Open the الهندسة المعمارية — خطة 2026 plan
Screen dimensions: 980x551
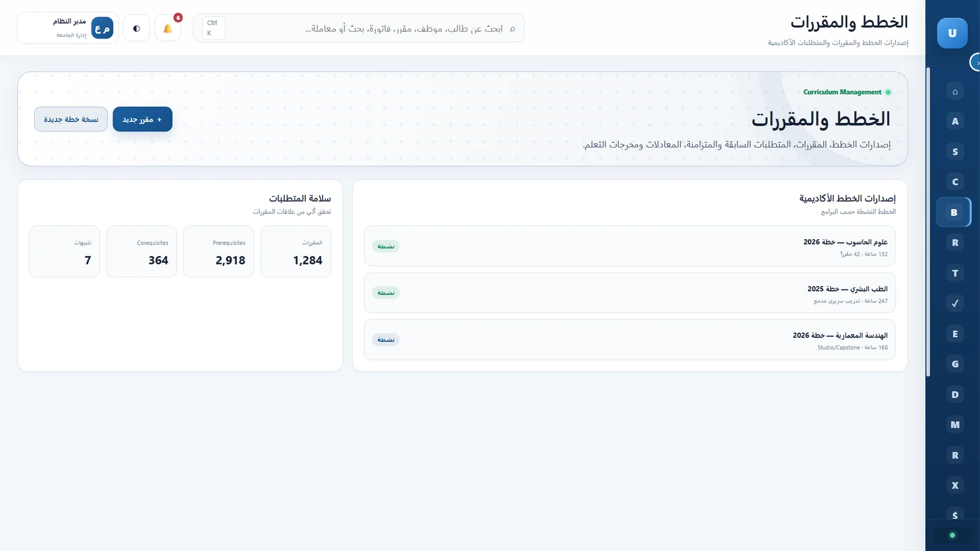click(x=630, y=340)
